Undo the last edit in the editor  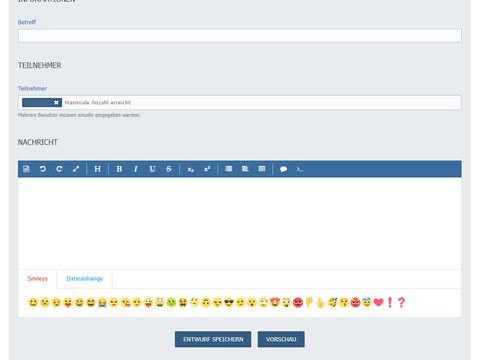click(x=43, y=169)
